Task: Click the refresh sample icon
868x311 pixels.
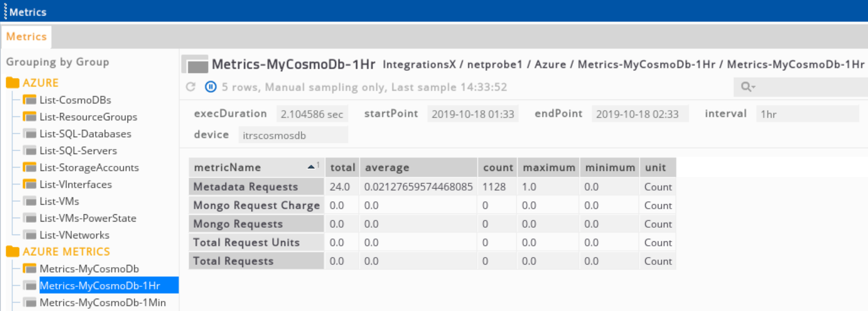Action: (191, 87)
